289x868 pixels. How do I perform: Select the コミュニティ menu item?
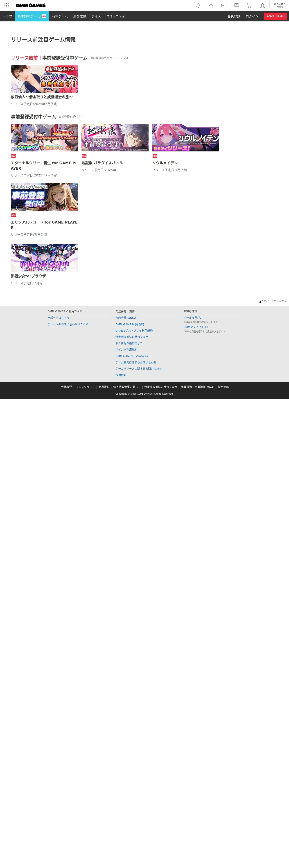coord(115,16)
